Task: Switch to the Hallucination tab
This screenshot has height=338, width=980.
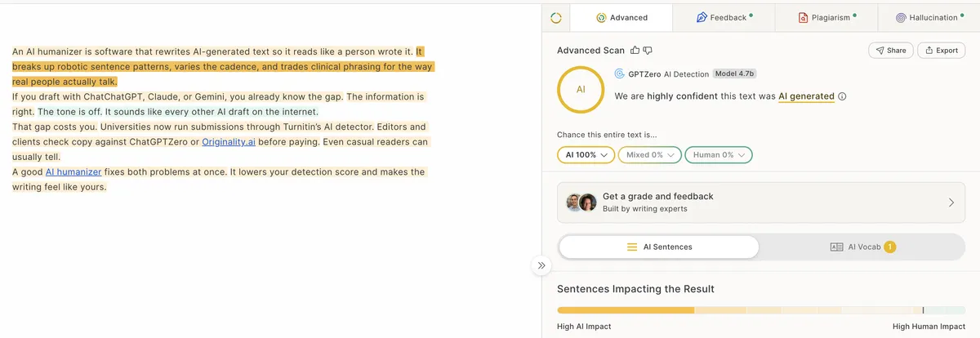Action: [929, 17]
